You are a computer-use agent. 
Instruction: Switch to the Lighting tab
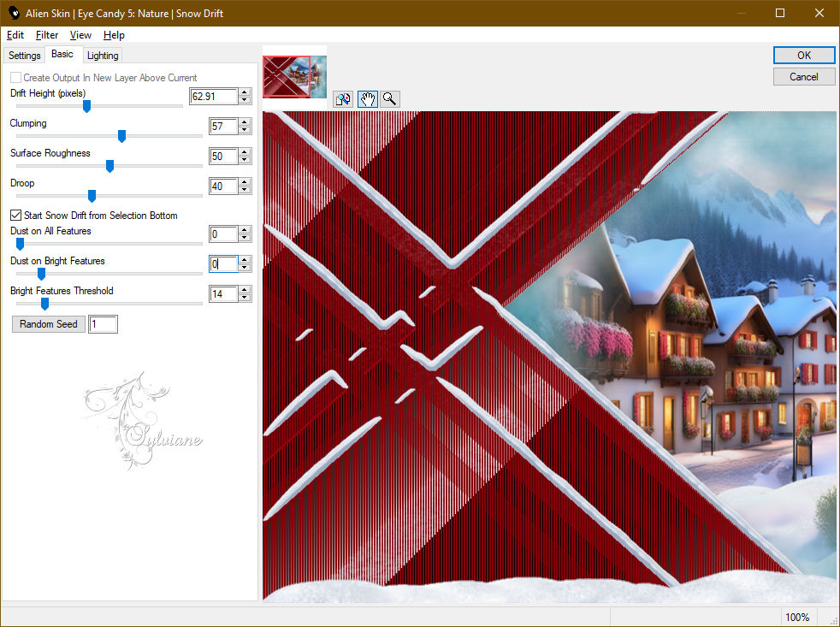pyautogui.click(x=103, y=56)
